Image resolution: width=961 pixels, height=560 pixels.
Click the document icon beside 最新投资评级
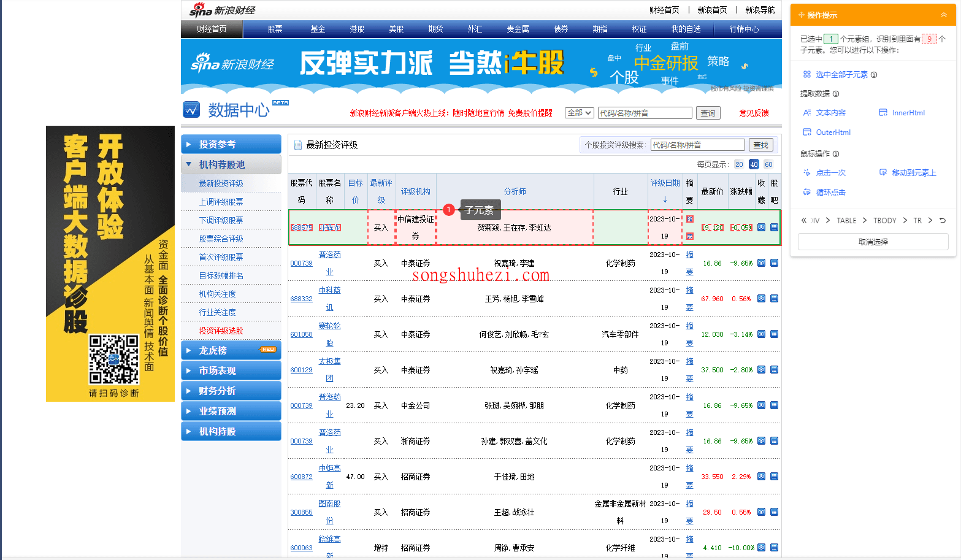tap(298, 145)
